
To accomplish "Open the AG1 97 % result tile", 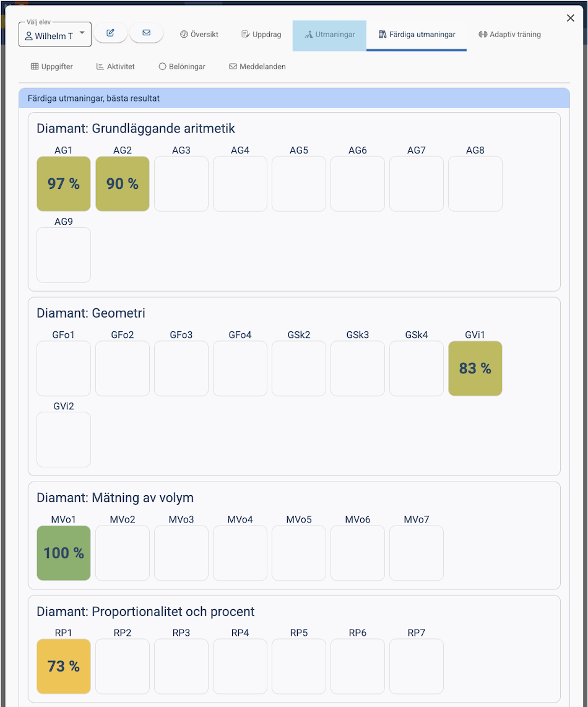I will click(64, 184).
